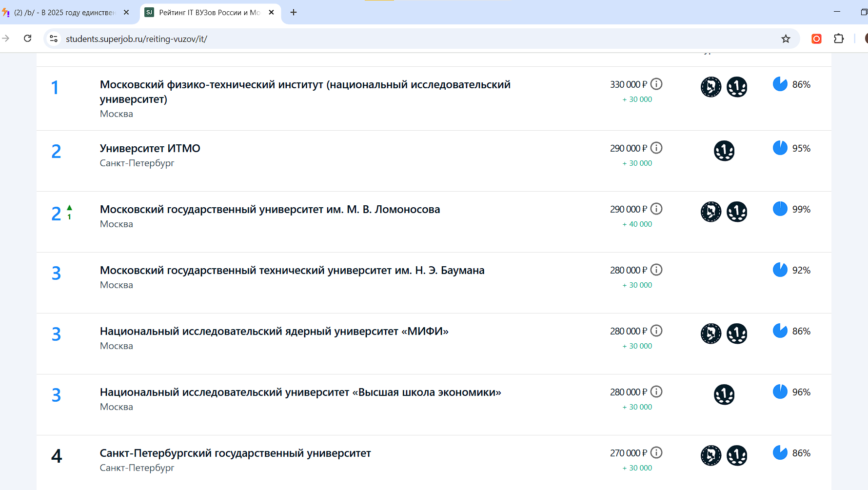Show salary info for Санкт-Петербургский государственный университет

[x=656, y=452]
